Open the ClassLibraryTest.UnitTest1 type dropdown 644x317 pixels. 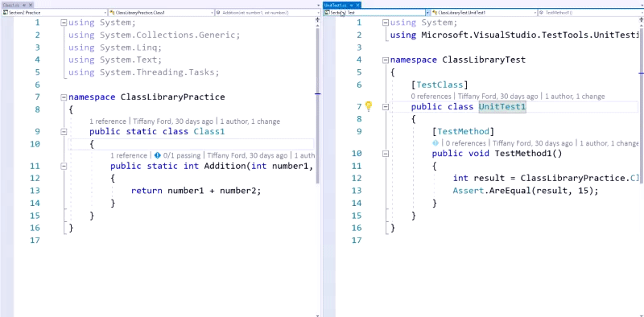pos(484,13)
